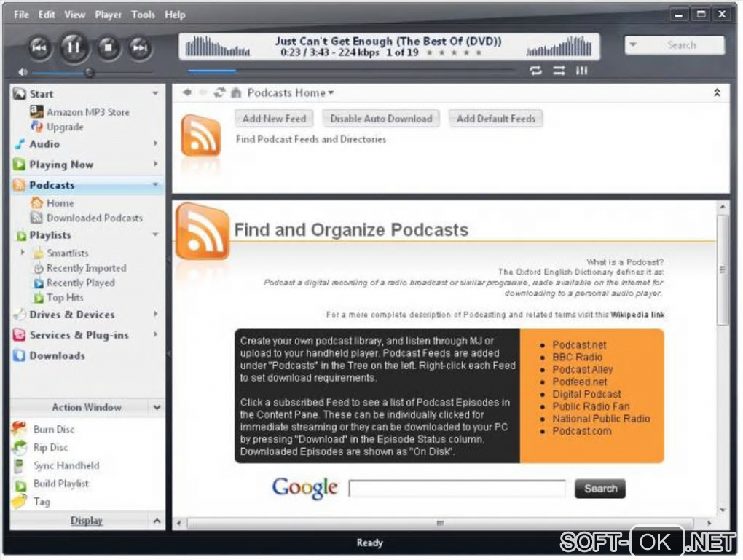Select the Audio section

pos(44,144)
